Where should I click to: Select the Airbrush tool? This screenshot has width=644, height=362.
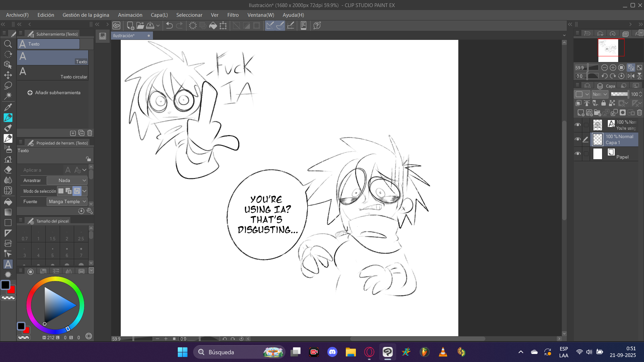[x=8, y=148]
